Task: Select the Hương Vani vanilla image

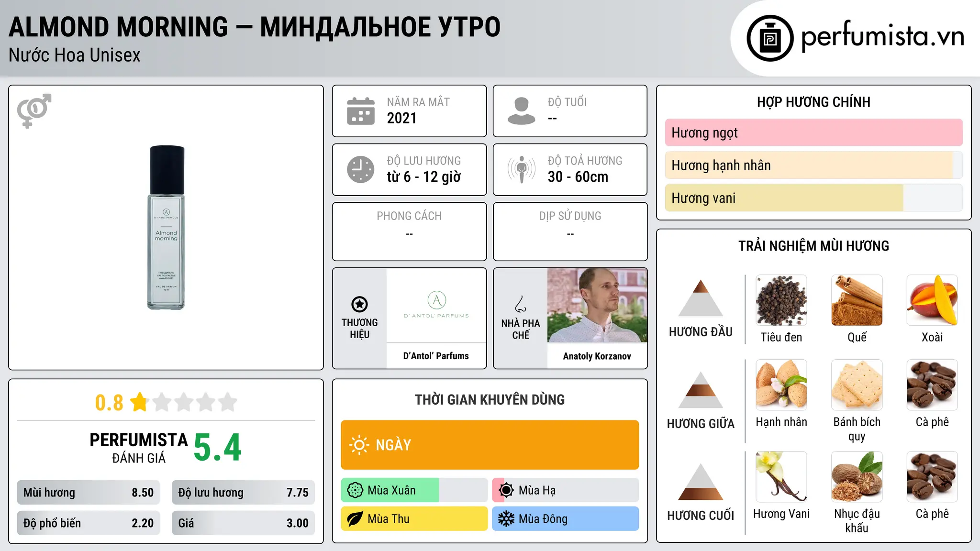Action: coord(781,477)
